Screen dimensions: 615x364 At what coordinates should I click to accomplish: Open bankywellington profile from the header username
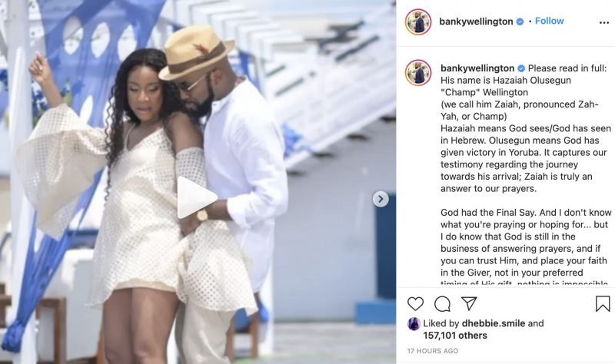point(476,22)
